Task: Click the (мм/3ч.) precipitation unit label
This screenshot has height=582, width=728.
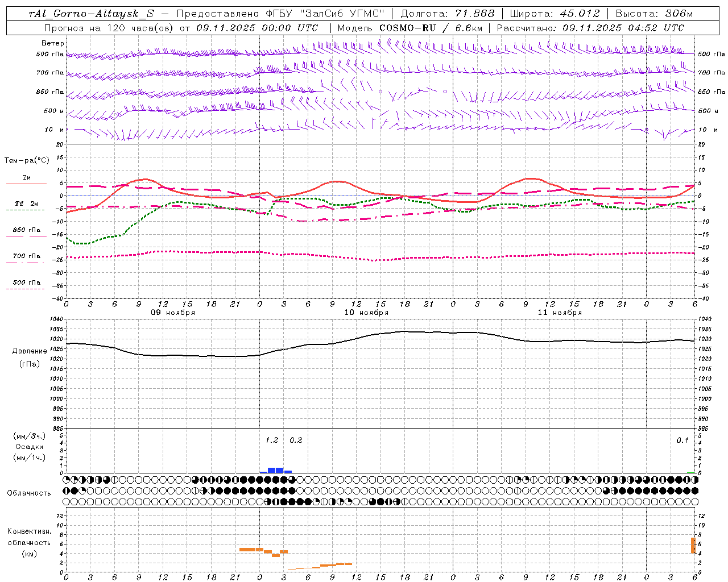Action: tap(30, 436)
